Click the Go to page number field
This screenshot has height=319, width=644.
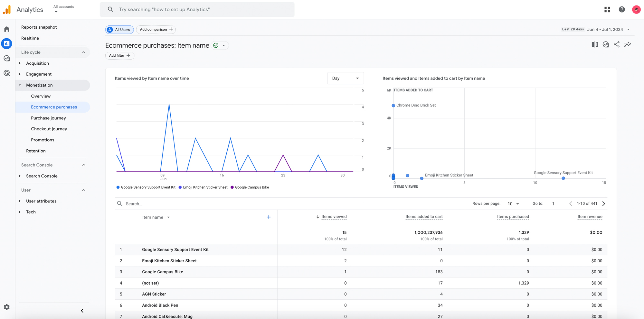pos(554,204)
